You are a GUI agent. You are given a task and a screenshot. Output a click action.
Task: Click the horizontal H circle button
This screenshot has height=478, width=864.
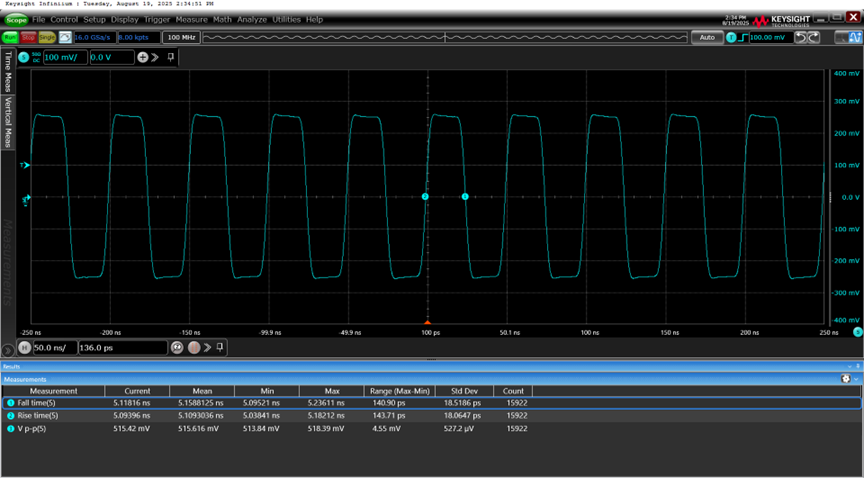(x=24, y=347)
